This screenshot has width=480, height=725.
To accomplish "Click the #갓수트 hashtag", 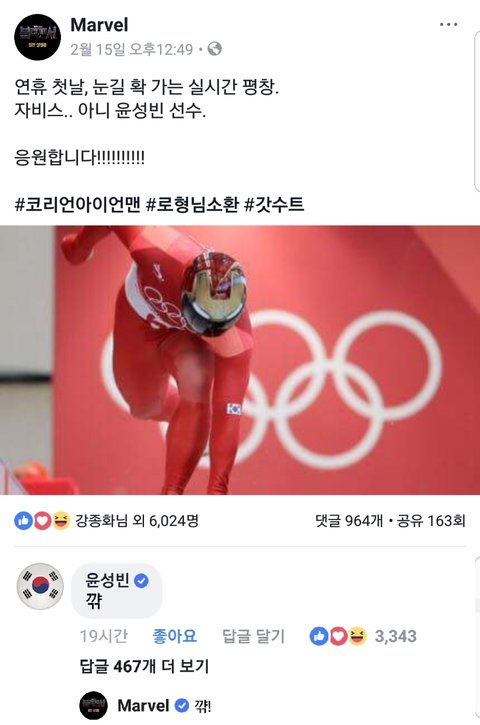I will (x=274, y=204).
